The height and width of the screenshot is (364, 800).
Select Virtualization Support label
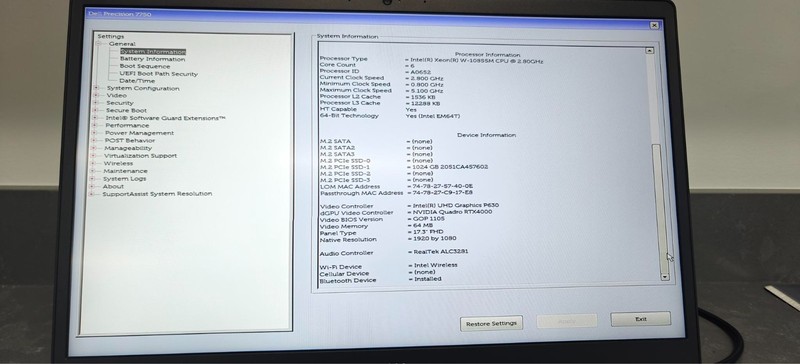tap(140, 156)
